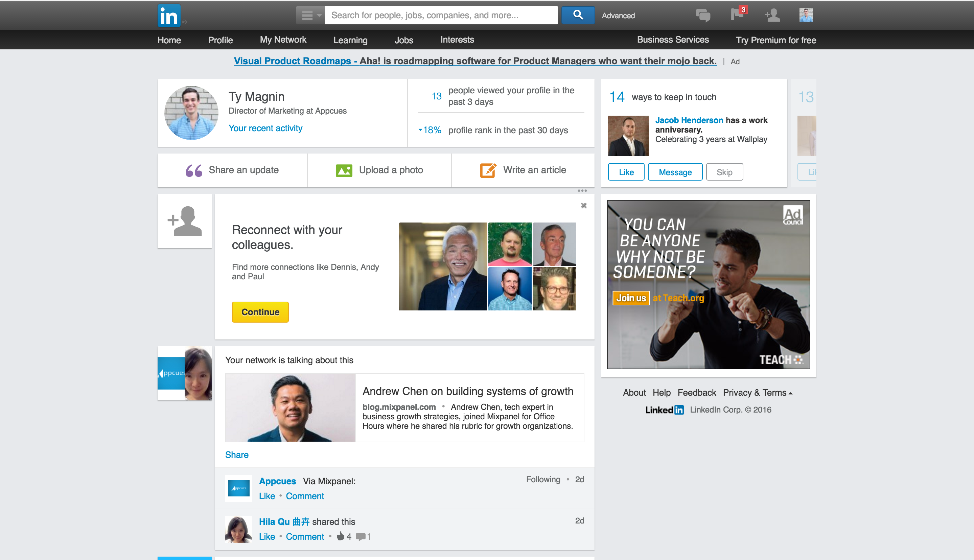Click Join us button in Teach ad
The image size is (974, 560).
pos(631,298)
